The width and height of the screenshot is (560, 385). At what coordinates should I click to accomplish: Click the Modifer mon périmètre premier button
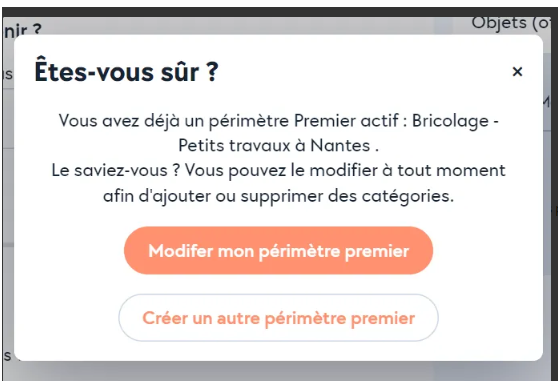279,250
